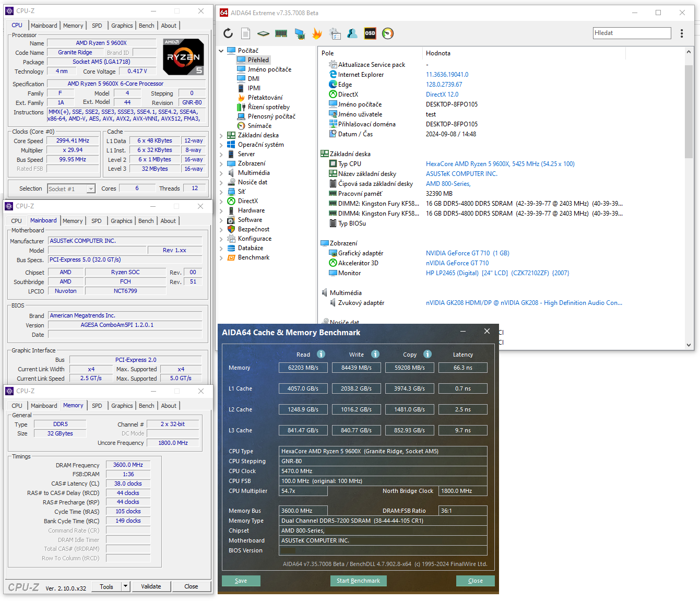This screenshot has height=601, width=700.
Task: Click the CPU-Z Close button
Action: pos(191,586)
